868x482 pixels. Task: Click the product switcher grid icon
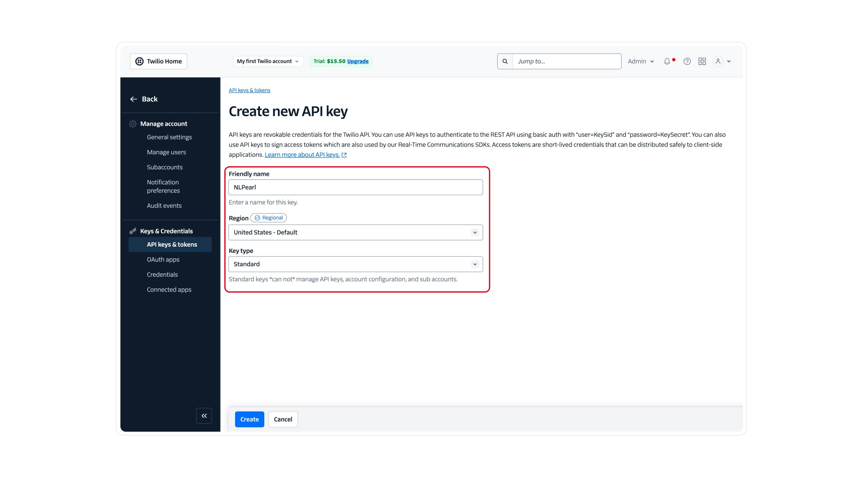click(702, 61)
